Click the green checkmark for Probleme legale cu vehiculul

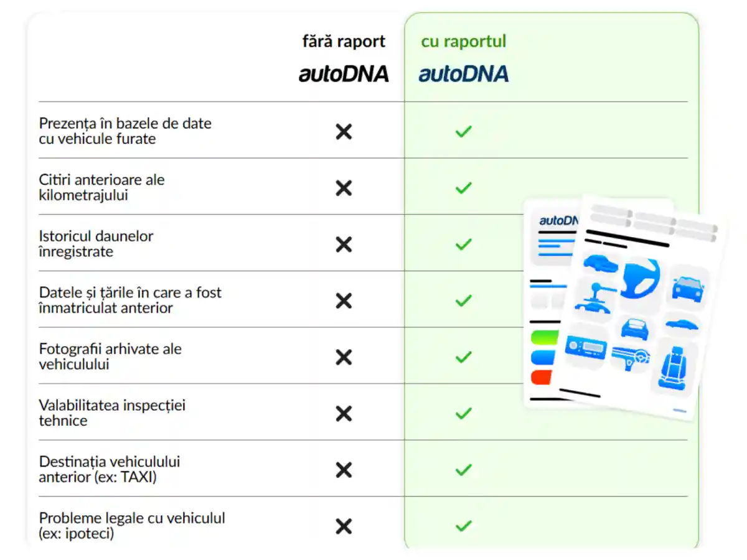[x=463, y=526]
